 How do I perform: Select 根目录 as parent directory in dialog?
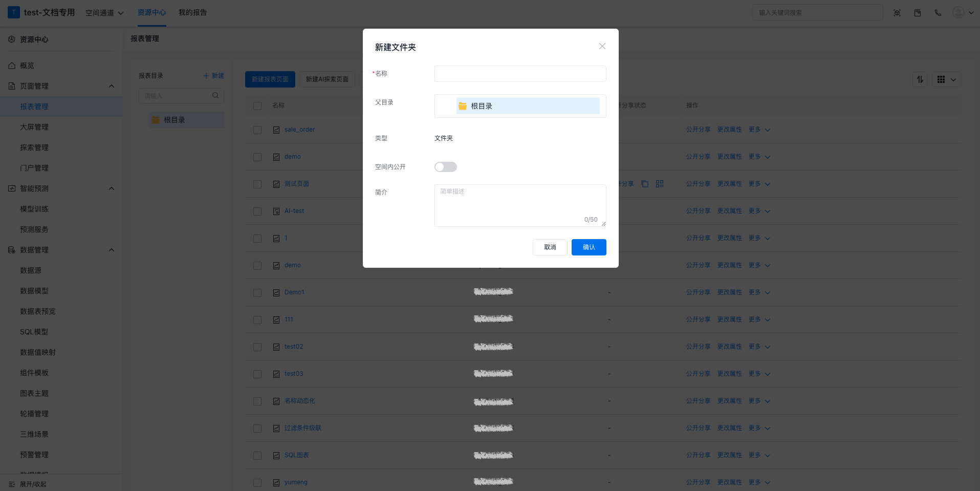coord(528,106)
